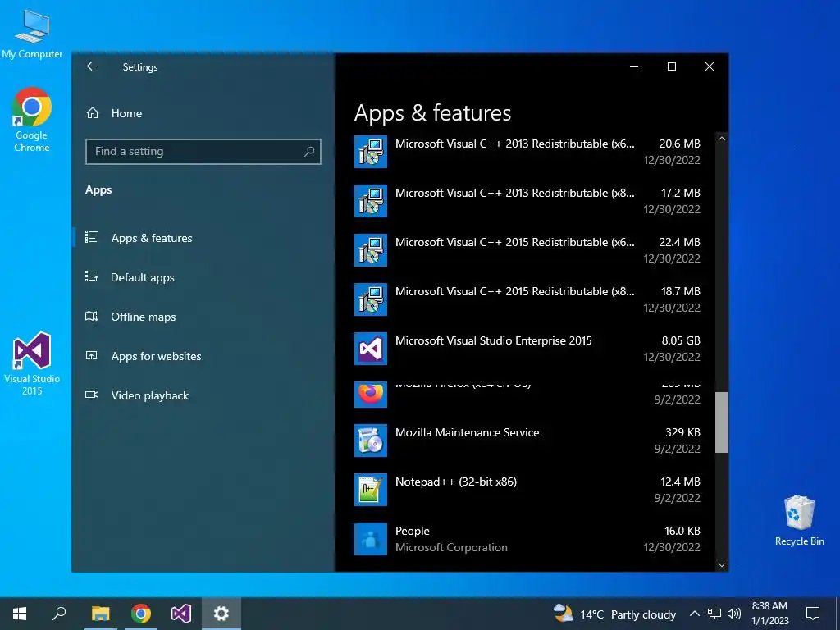The width and height of the screenshot is (840, 630).
Task: Select the Visual Studio 2015 desktop shortcut
Action: coord(32,363)
